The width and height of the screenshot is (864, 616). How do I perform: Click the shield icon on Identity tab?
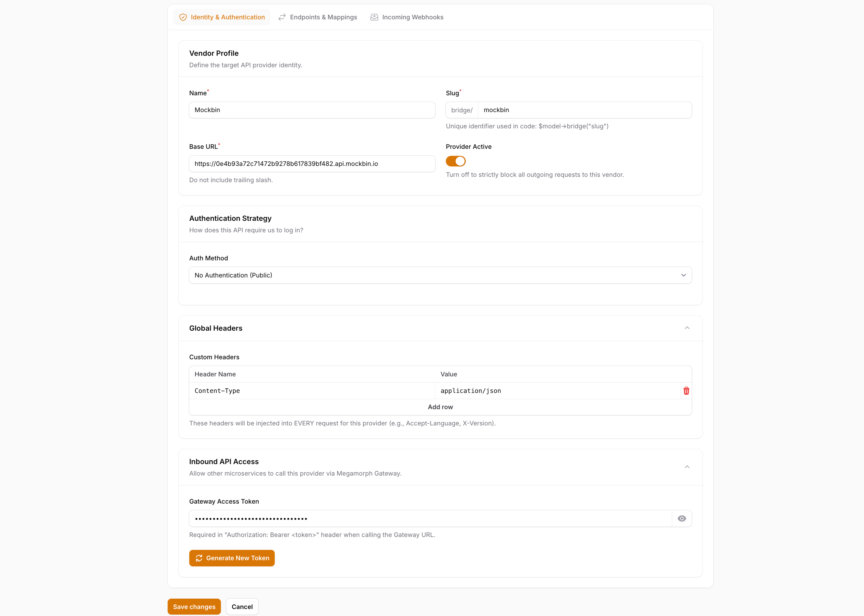tap(183, 17)
